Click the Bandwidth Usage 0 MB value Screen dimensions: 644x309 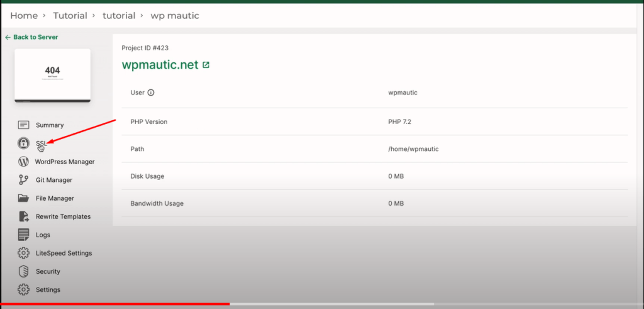pos(396,203)
